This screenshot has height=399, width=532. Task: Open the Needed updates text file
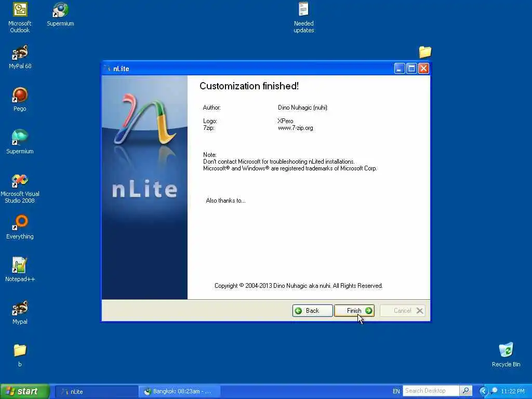[x=303, y=18]
